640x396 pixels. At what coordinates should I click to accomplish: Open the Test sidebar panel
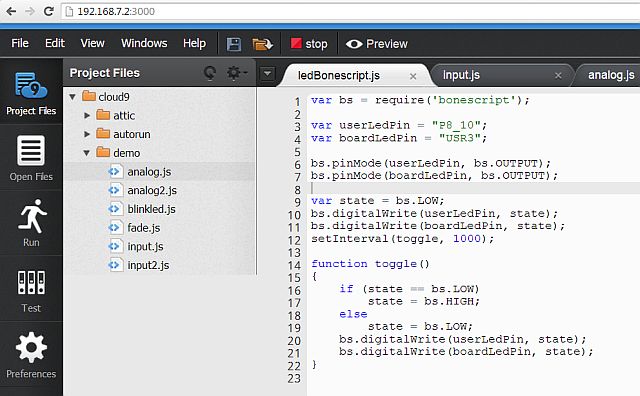point(31,289)
